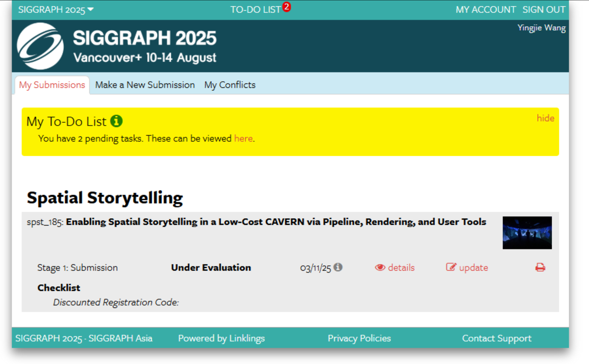Click 'Discounted Registration Code:' text

(x=116, y=302)
